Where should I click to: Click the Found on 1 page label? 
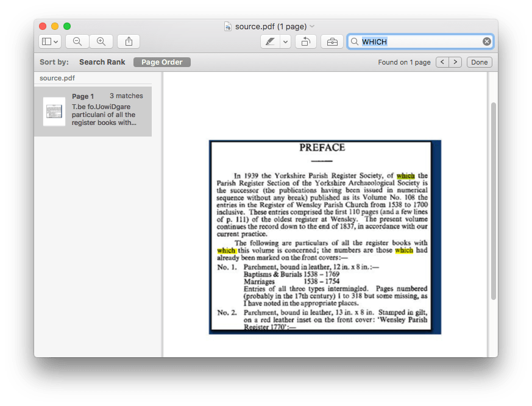404,62
